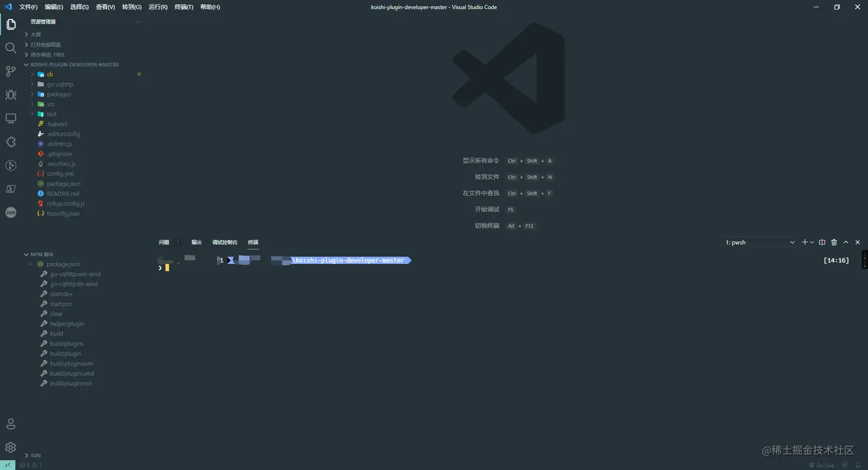Screen dimensions: 868x470
Task: Switch to the 调试控制台 panel tab
Action: pyautogui.click(x=224, y=242)
